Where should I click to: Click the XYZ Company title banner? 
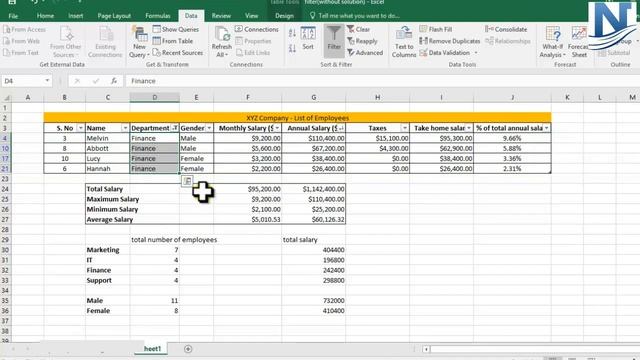[297, 118]
